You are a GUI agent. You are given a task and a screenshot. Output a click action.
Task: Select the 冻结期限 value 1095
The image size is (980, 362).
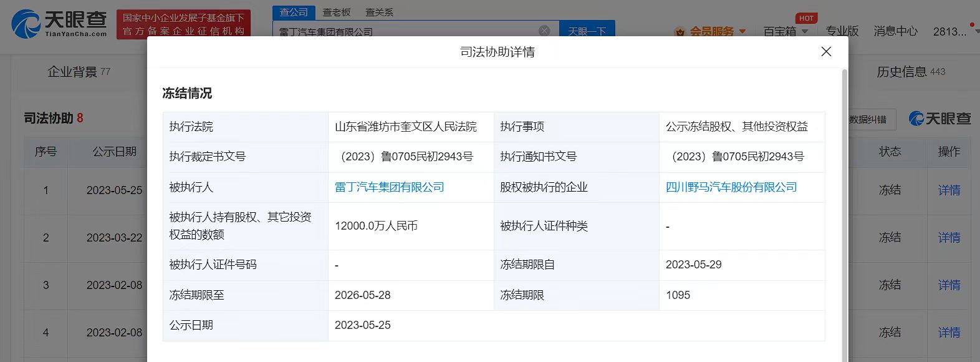(x=678, y=295)
